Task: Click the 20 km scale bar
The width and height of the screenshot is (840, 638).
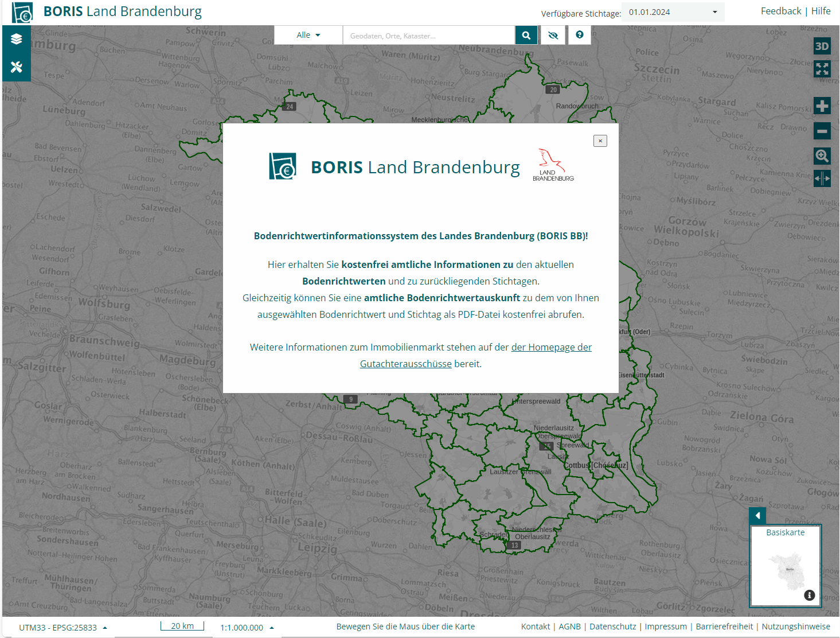Action: click(x=182, y=626)
